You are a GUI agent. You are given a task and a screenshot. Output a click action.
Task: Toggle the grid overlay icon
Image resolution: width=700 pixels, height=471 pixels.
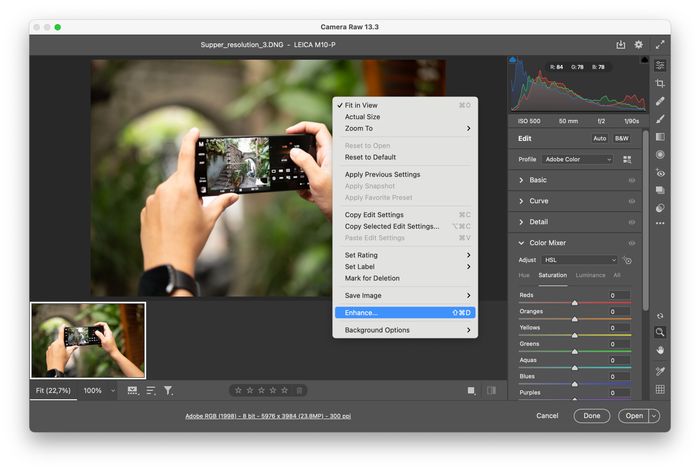(660, 389)
